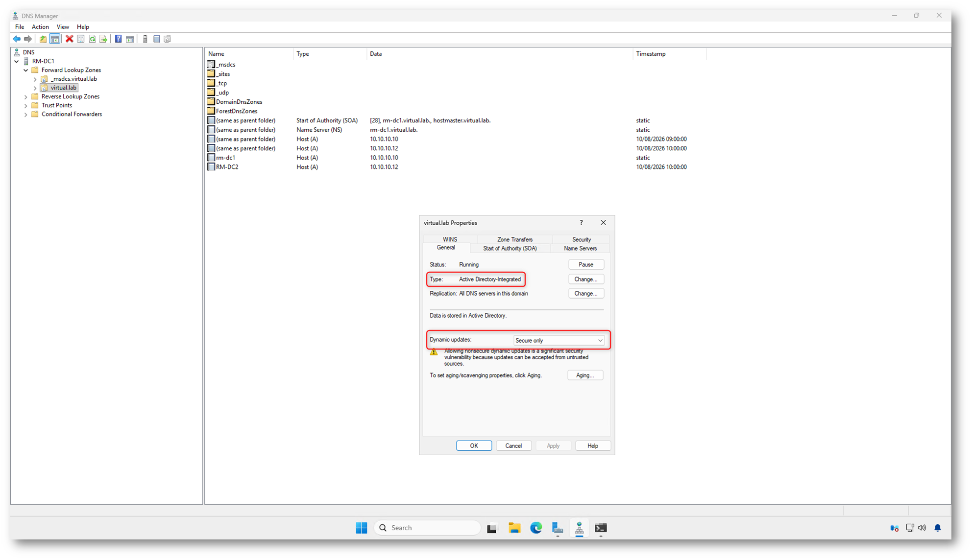Screen dimensions: 972x560
Task: Expand the _msdcs.virtual.lab zone node
Action: click(x=35, y=79)
